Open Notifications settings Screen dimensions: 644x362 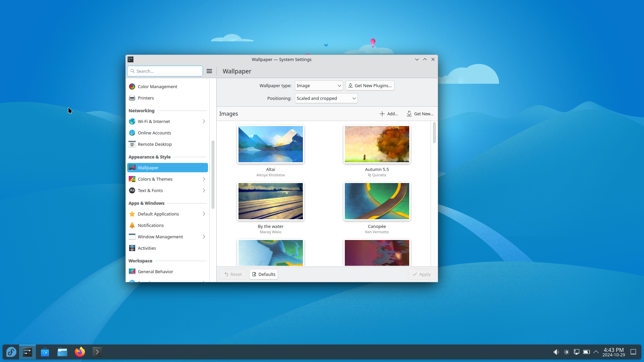(x=167, y=225)
